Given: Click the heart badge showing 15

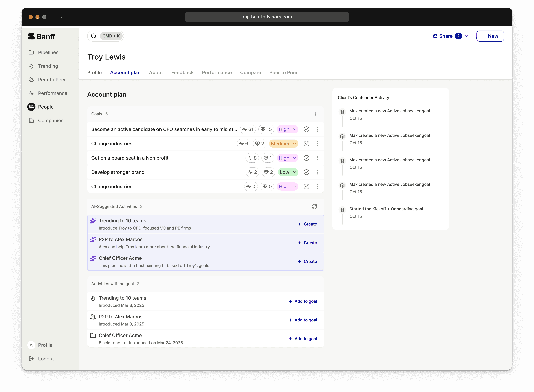Looking at the screenshot, I should pos(266,129).
